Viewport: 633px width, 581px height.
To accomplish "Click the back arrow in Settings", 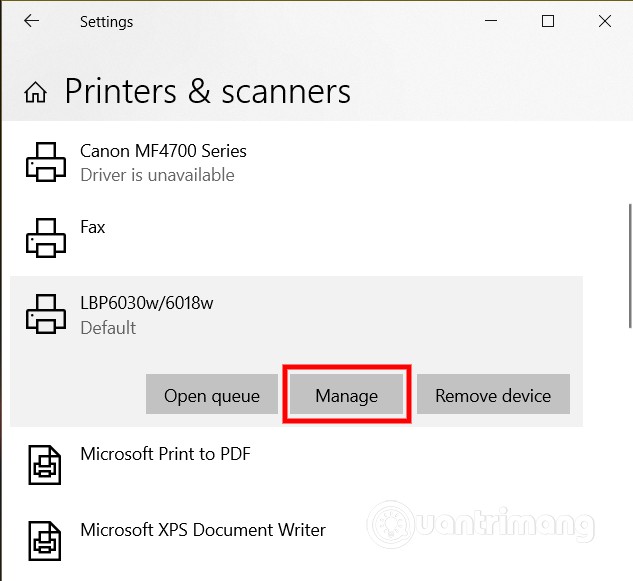I will coord(31,21).
